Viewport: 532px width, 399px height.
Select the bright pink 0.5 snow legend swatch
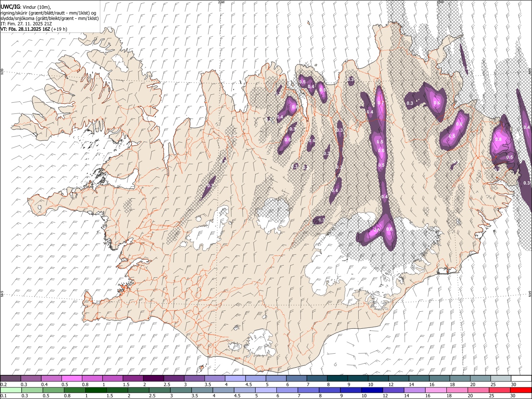pyautogui.click(x=72, y=379)
